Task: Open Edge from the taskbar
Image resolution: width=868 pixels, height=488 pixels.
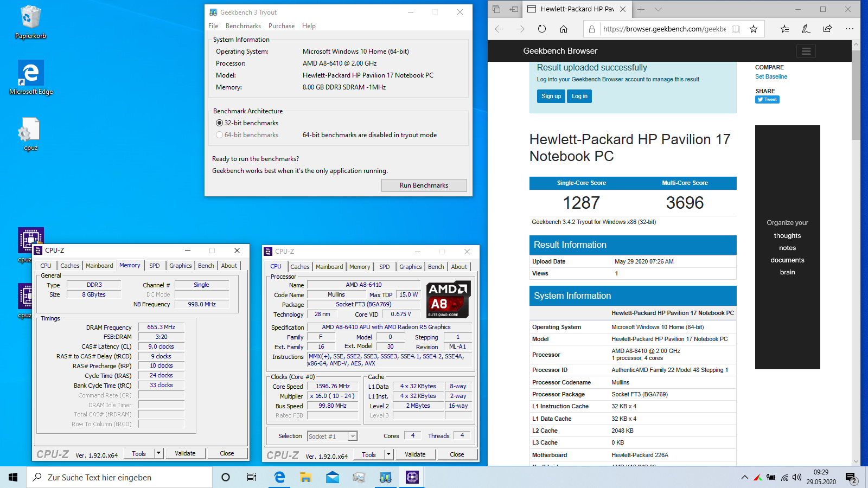Action: click(279, 477)
